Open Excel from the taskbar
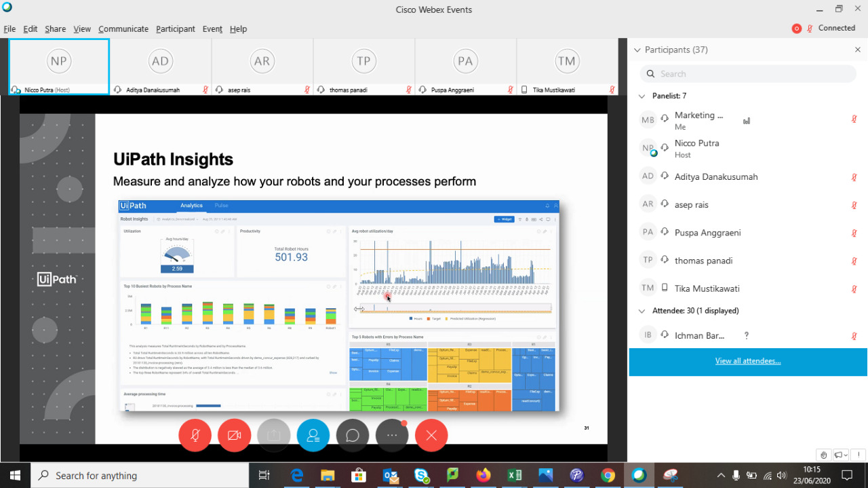 pos(515,475)
